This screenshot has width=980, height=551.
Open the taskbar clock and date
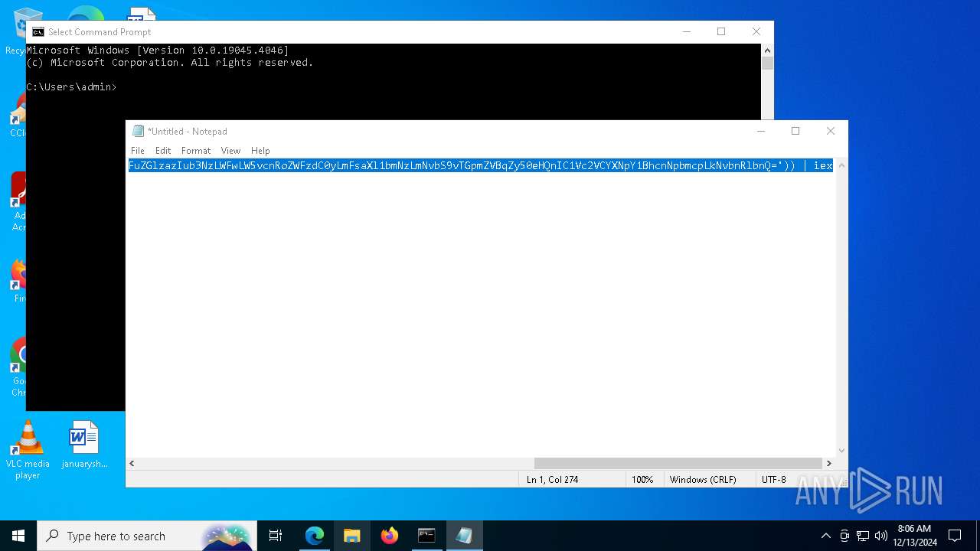(x=914, y=536)
